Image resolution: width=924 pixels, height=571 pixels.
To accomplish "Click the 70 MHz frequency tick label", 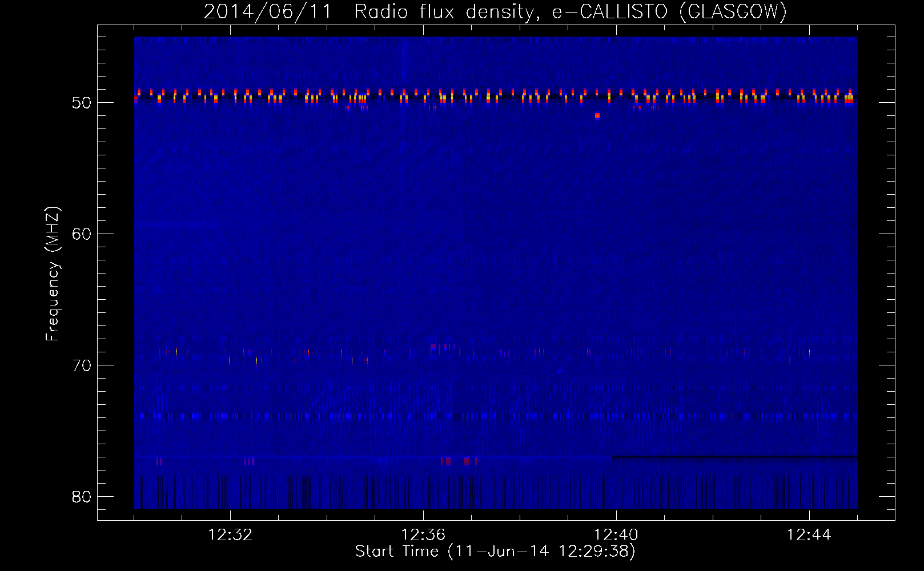I will coord(82,365).
